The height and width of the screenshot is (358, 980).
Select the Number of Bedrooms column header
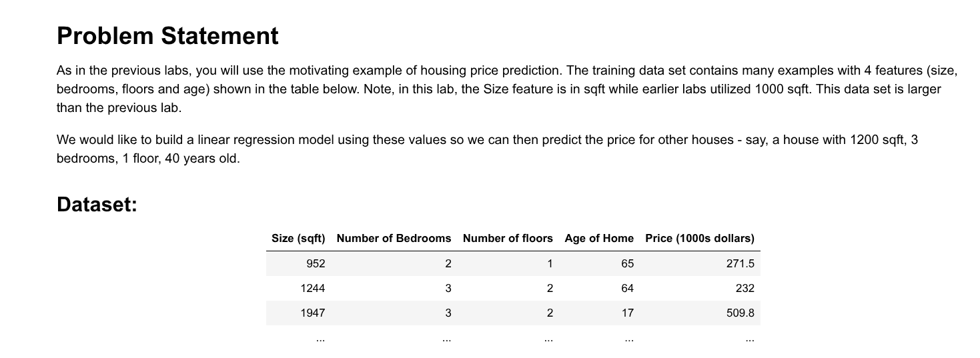pos(394,238)
